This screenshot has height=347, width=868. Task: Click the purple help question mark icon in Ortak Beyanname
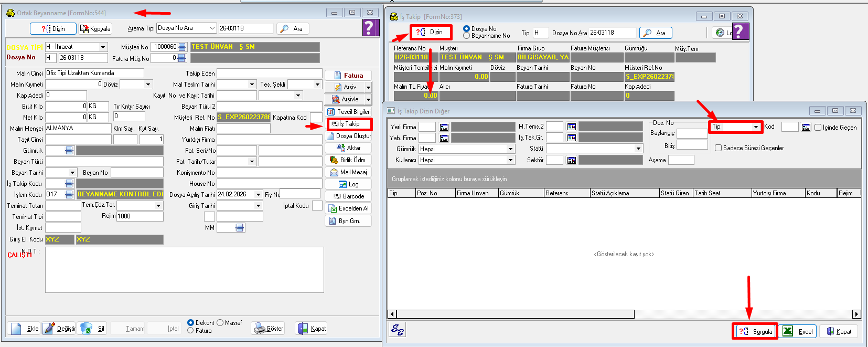click(x=370, y=28)
